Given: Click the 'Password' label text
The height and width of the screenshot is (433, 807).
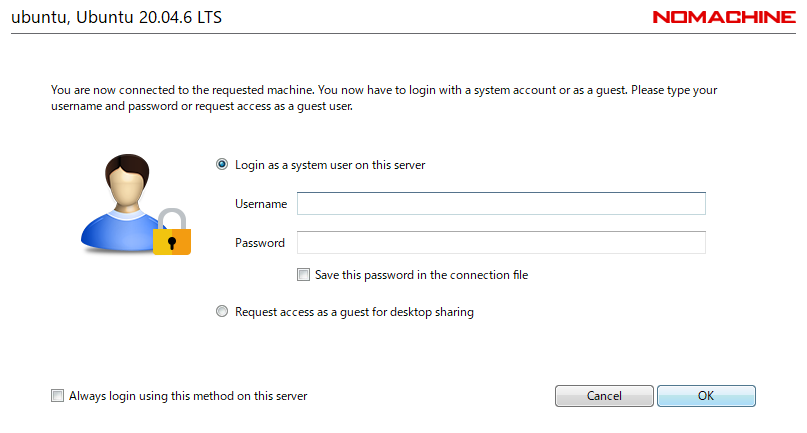Looking at the screenshot, I should 260,243.
